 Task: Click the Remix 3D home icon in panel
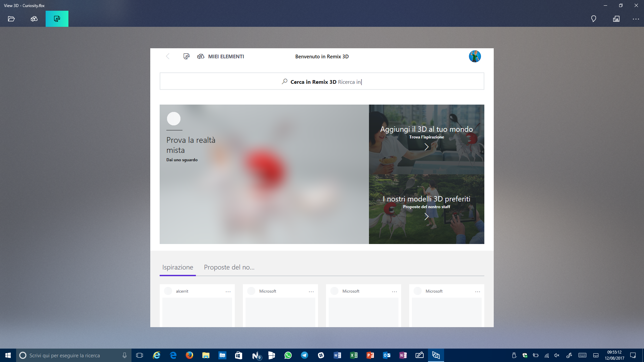click(x=186, y=56)
